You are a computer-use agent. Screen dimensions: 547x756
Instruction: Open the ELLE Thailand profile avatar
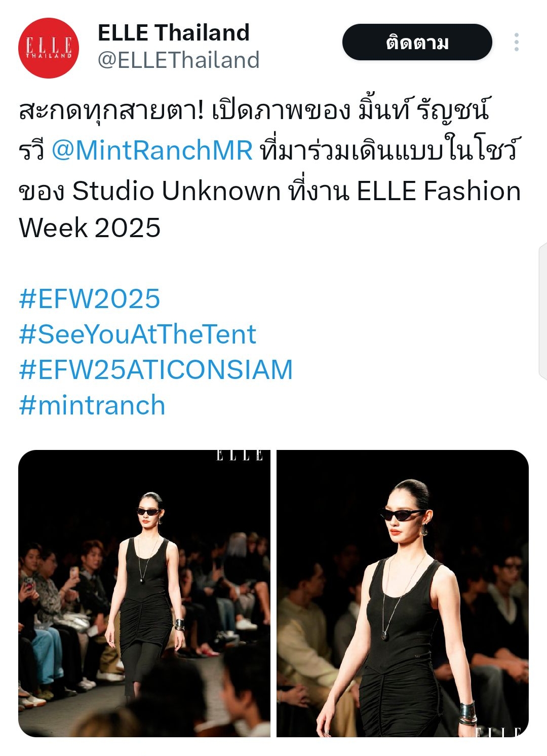49,48
